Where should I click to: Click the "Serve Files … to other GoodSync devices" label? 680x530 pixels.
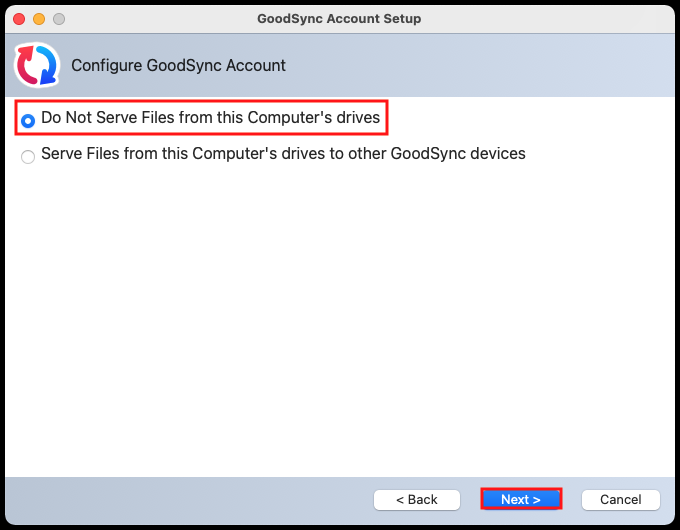pos(283,154)
